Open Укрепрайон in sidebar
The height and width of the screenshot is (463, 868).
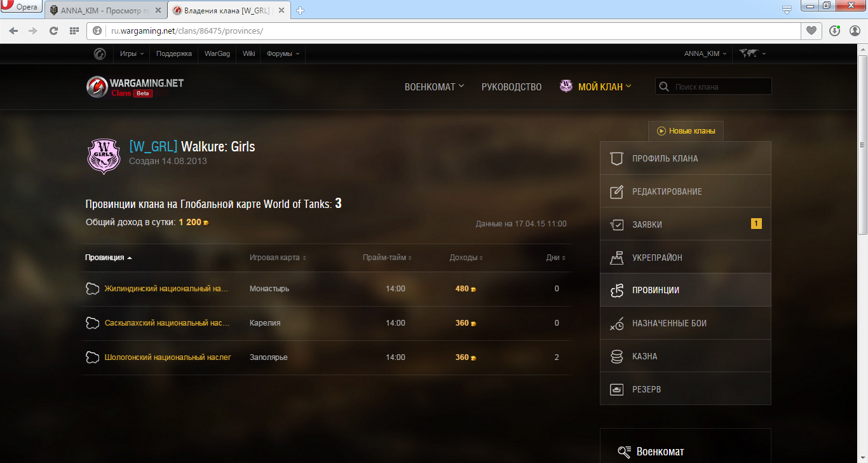(685, 258)
